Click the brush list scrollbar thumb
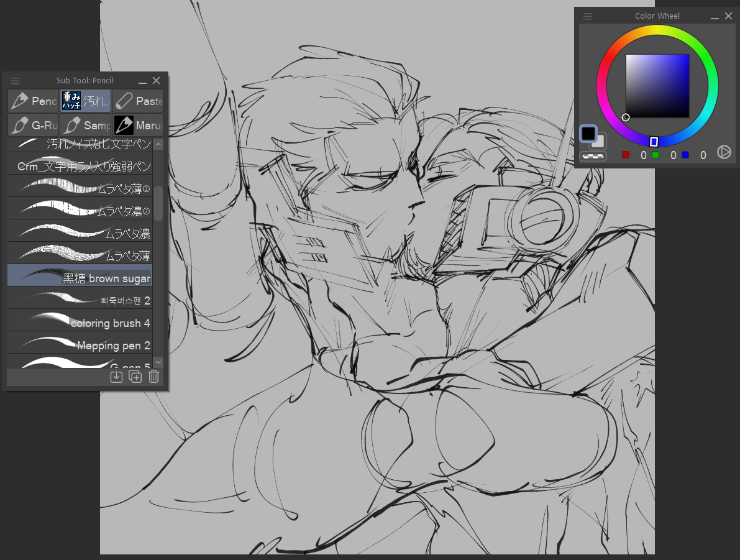 coord(158,202)
